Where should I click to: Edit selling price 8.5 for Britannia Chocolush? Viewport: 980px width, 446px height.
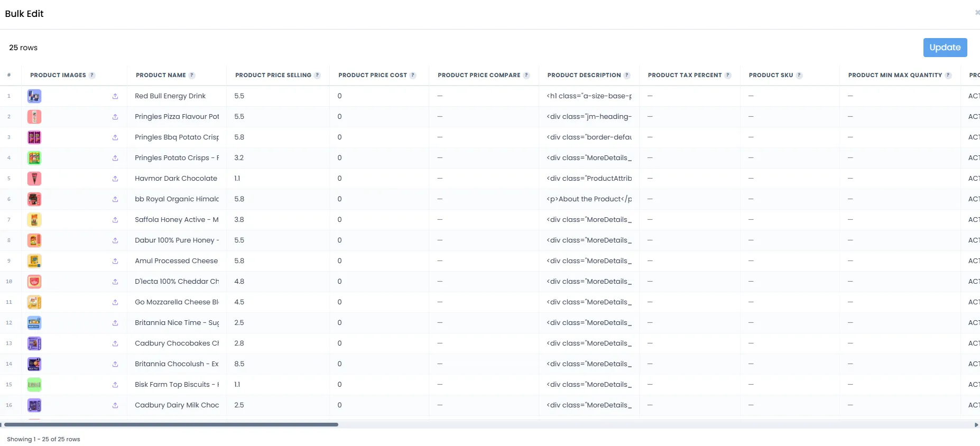tap(278, 364)
